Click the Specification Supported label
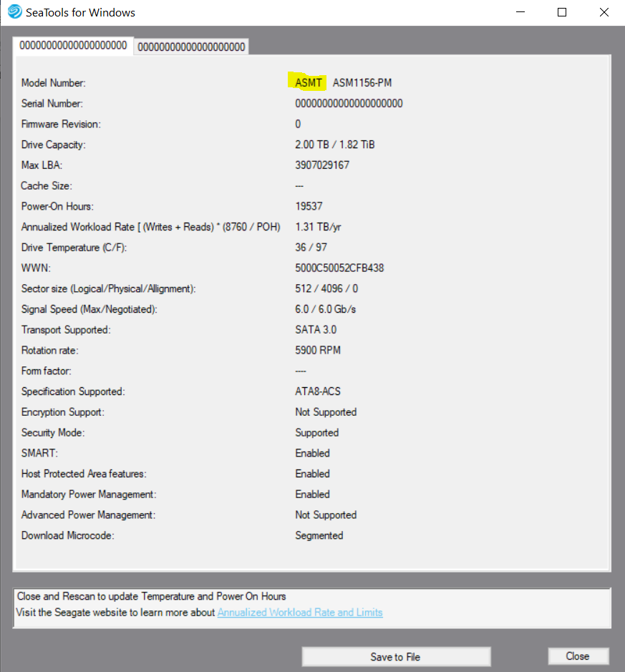Screen dimensions: 625x672 click(73, 391)
